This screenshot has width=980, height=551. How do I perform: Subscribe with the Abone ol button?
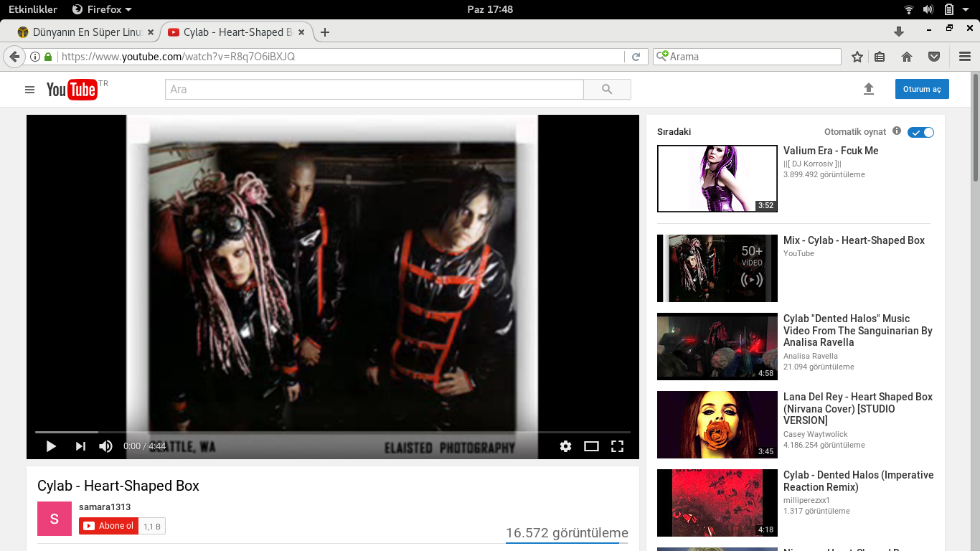click(x=108, y=526)
